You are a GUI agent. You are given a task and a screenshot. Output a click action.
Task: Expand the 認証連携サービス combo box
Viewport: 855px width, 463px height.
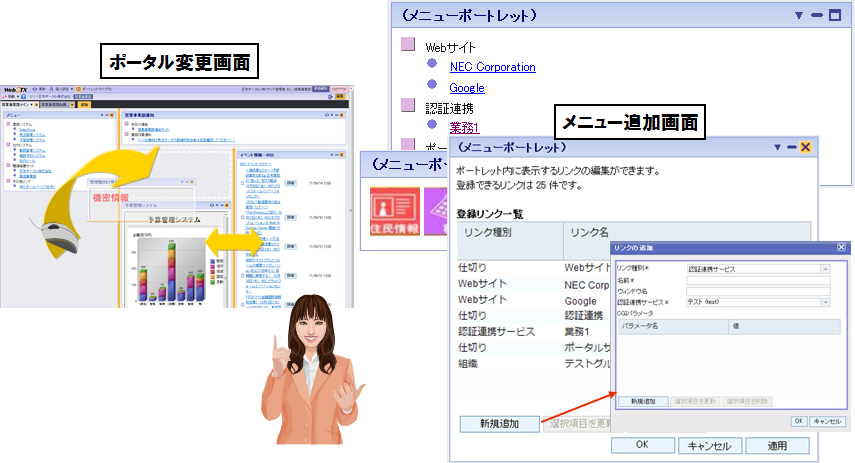(825, 301)
